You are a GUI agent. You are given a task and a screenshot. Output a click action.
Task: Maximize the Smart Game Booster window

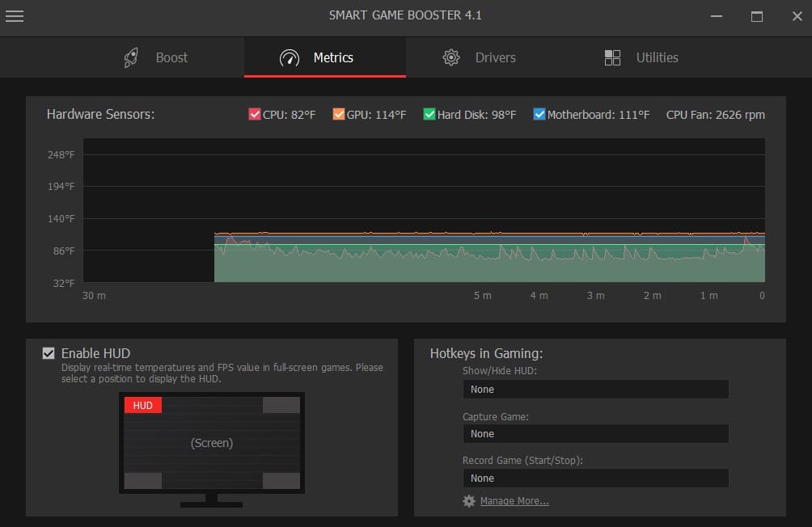756,16
